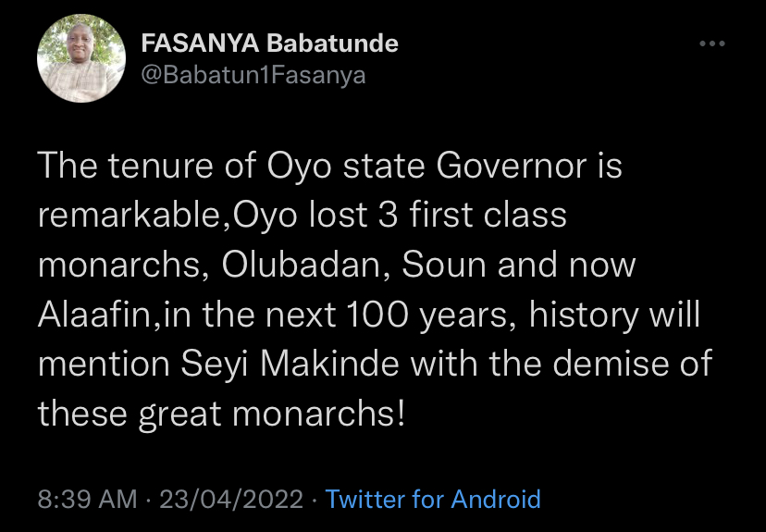
Task: Open the tweet's three-dot more options menu
Action: (712, 43)
